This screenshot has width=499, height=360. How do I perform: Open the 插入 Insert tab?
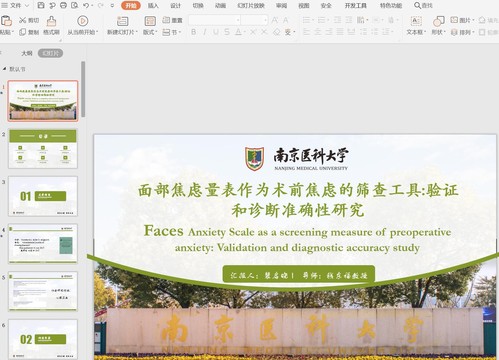tap(153, 6)
